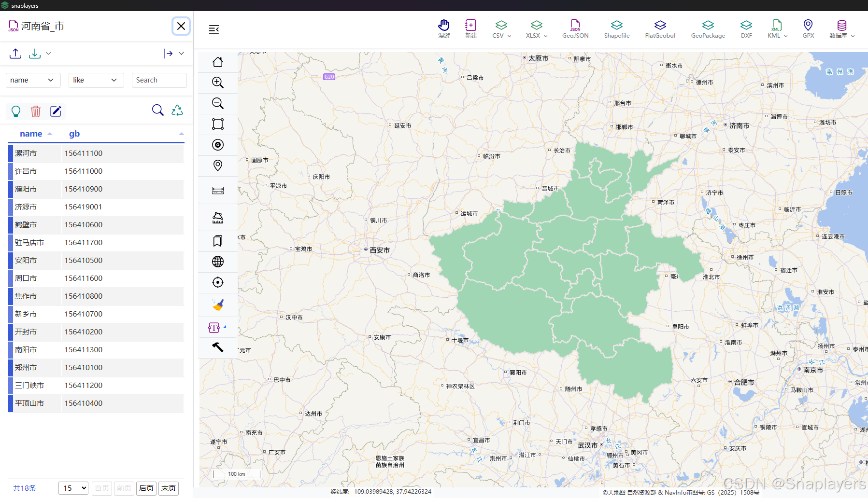Select the 许昌市 row
The height and width of the screenshot is (498, 868).
point(96,171)
